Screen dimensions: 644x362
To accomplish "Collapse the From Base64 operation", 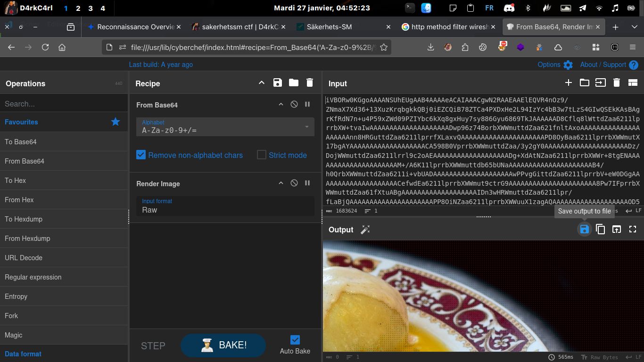I will pyautogui.click(x=281, y=104).
